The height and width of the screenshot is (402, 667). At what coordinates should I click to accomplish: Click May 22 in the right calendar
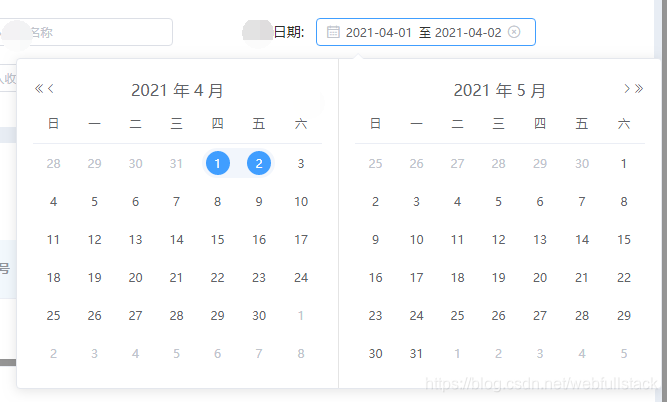coord(624,278)
